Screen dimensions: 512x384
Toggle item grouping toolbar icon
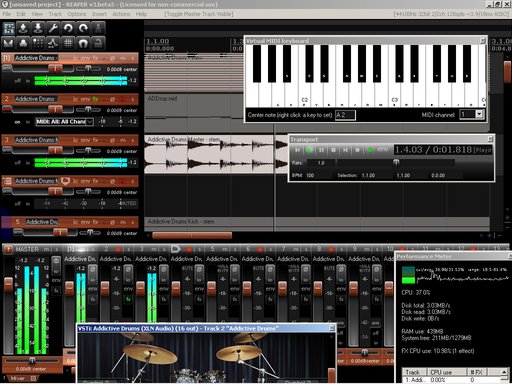pyautogui.click(x=23, y=43)
